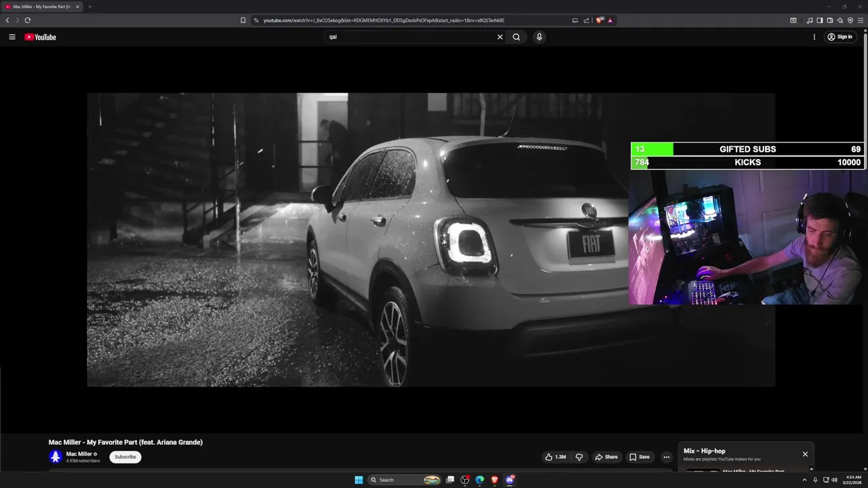
Task: Open YouTube settings three-dot menu
Action: (814, 37)
